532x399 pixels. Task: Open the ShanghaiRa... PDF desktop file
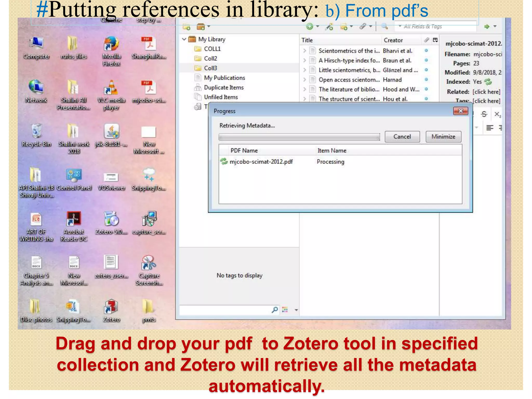point(149,48)
